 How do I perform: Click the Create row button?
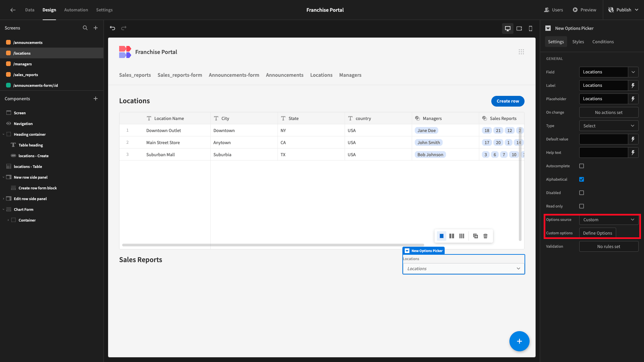click(508, 101)
